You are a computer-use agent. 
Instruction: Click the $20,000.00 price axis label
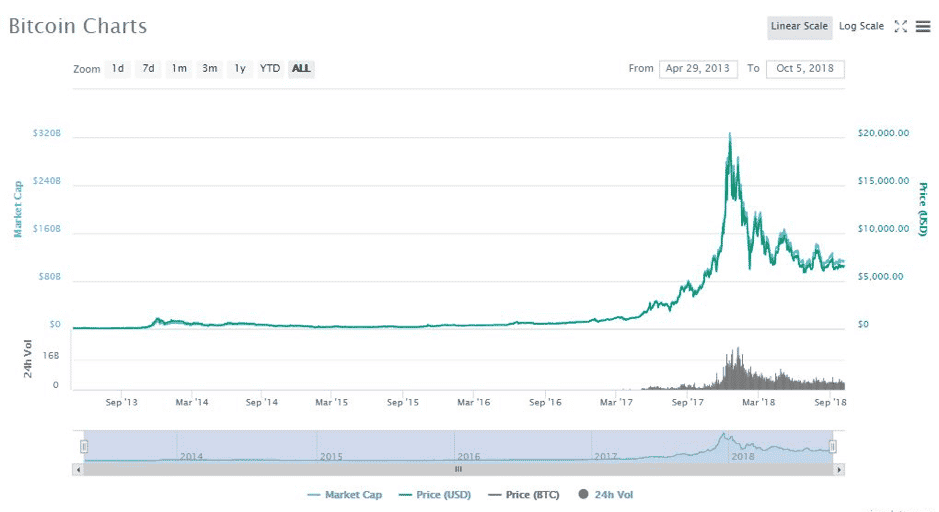point(883,133)
